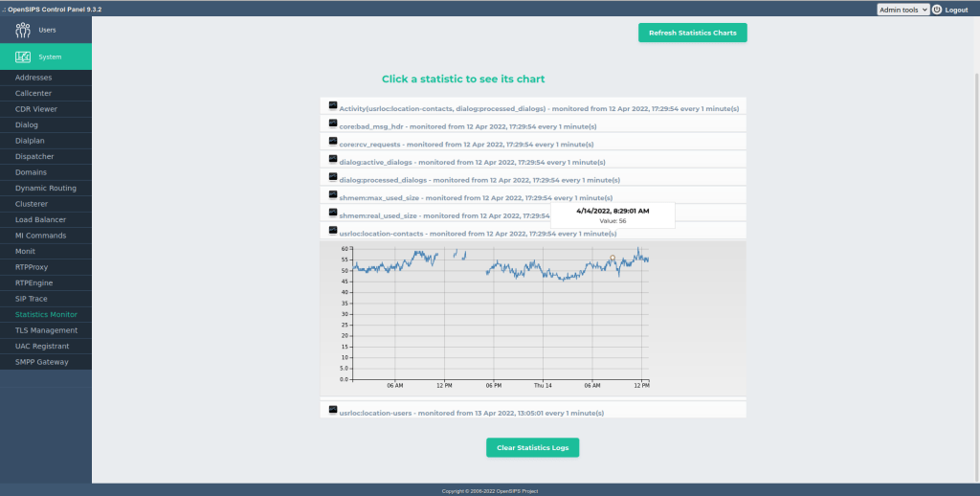Viewport: 980px width, 496px height.
Task: Click the chart icon beside usrloc:location-users
Action: [333, 409]
